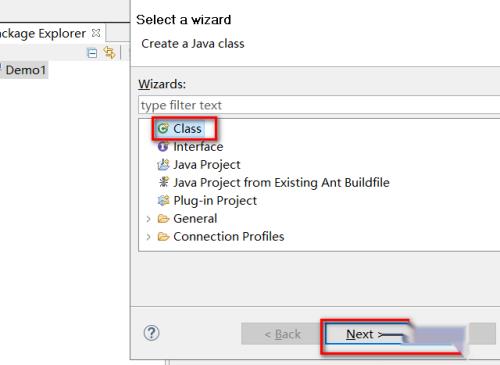Expand the Connection Profiles category

point(148,237)
